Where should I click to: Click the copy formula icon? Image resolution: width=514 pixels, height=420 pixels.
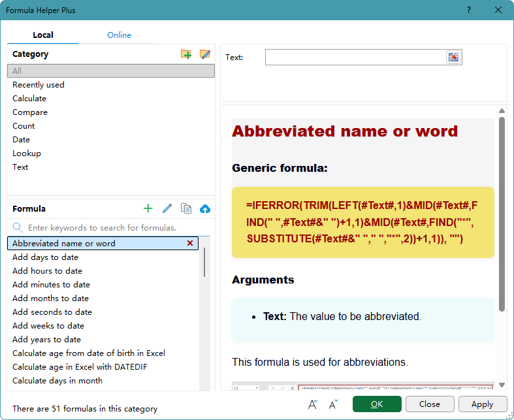point(186,208)
